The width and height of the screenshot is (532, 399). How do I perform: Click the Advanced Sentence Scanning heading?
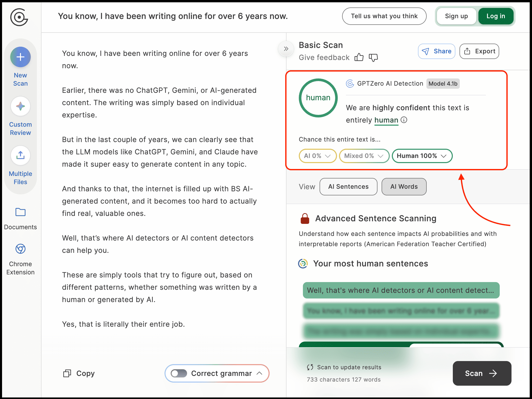pos(376,218)
